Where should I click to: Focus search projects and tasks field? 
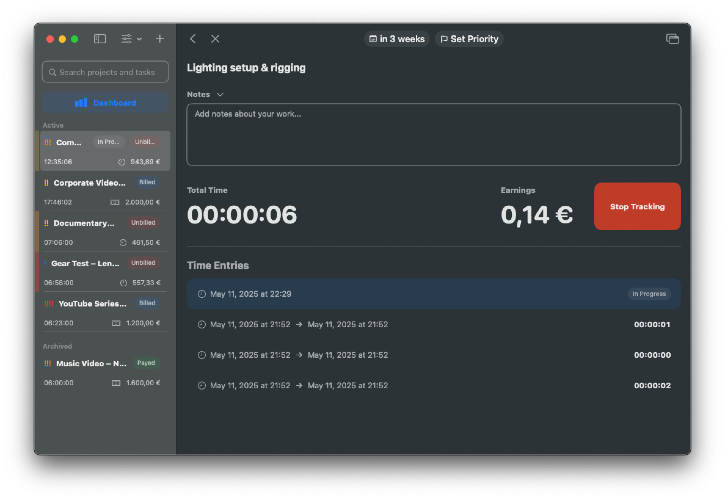(105, 72)
